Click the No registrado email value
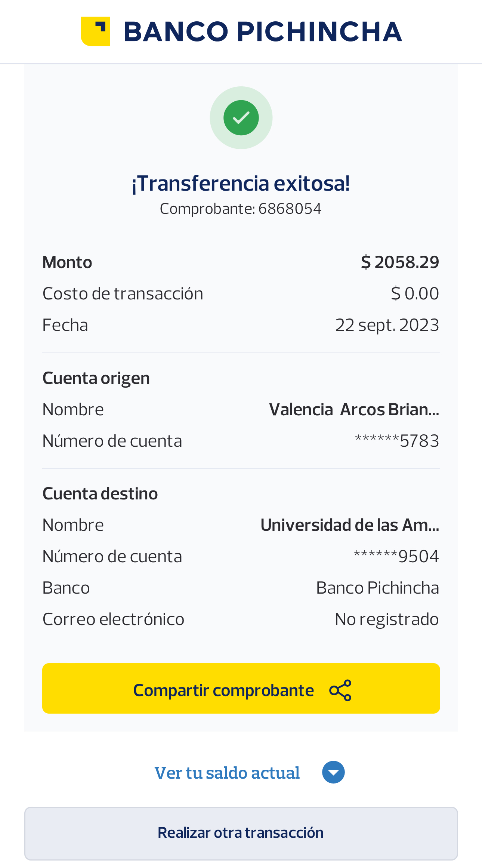The height and width of the screenshot is (868, 482). (x=387, y=619)
